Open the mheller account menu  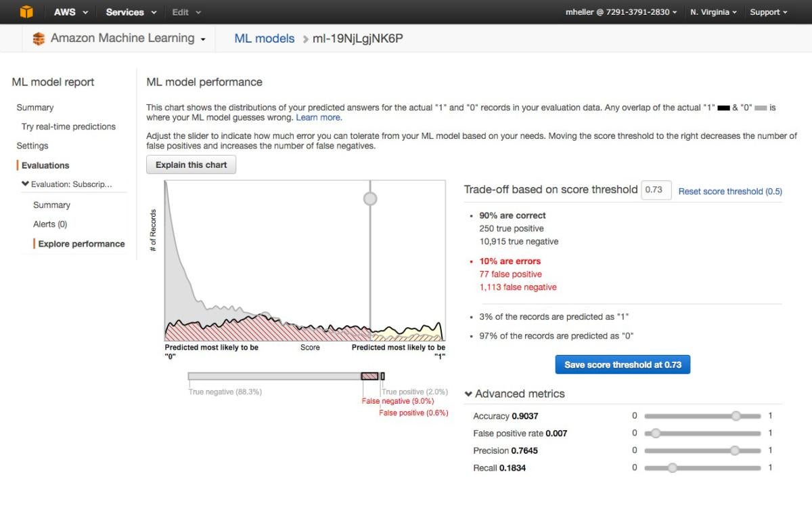tap(621, 12)
